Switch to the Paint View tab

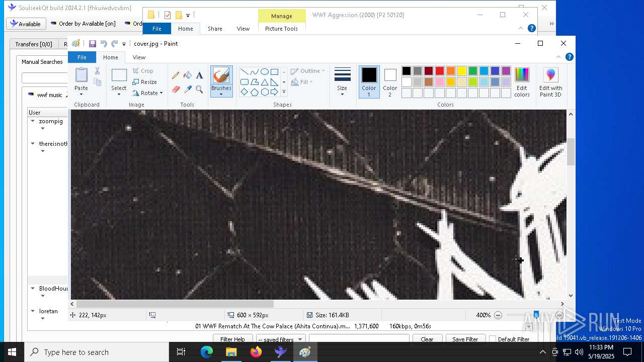coord(139,57)
